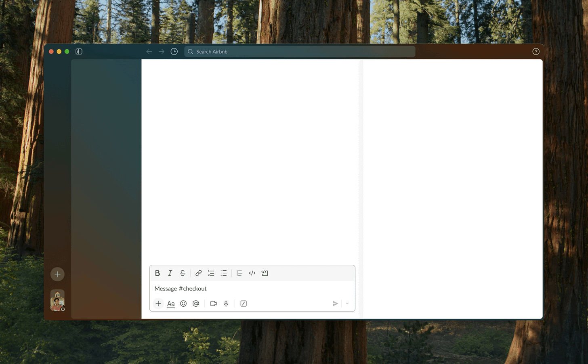Open the emoji picker
588x364 pixels.
pyautogui.click(x=183, y=303)
